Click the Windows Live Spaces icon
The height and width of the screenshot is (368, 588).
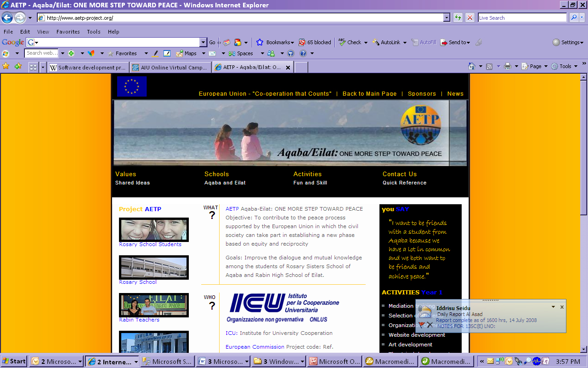(232, 53)
